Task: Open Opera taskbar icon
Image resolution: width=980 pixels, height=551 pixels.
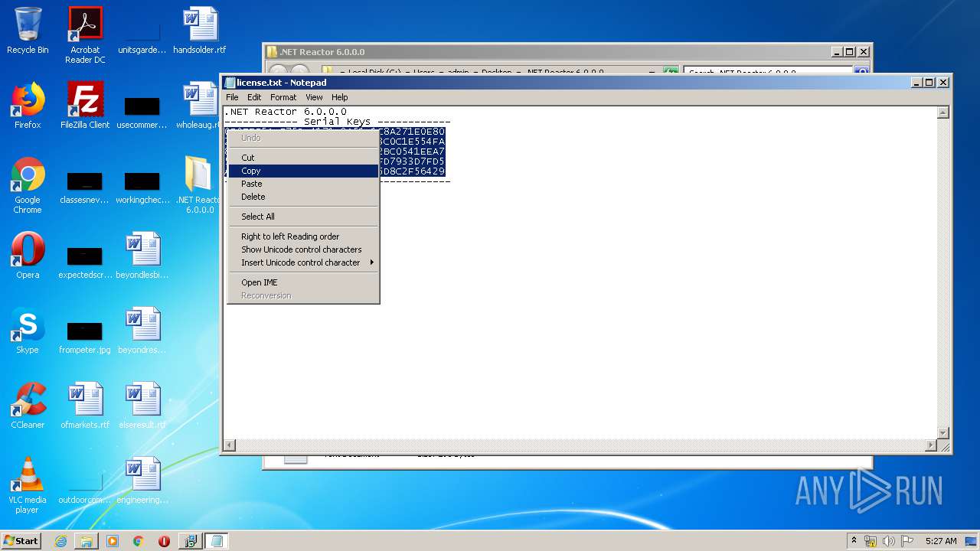Action: pyautogui.click(x=164, y=541)
